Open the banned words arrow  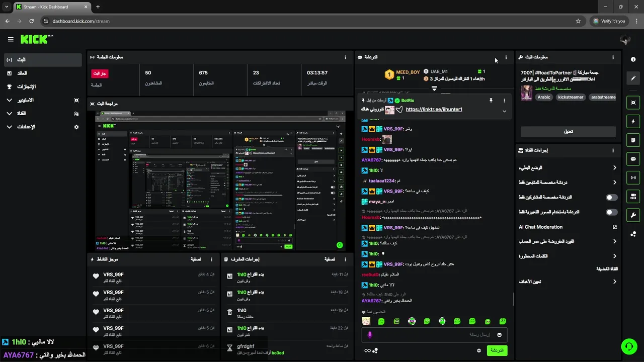[x=615, y=256]
